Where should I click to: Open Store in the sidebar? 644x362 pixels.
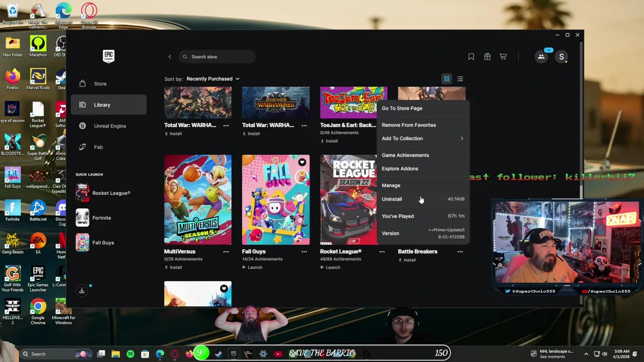coord(109,83)
